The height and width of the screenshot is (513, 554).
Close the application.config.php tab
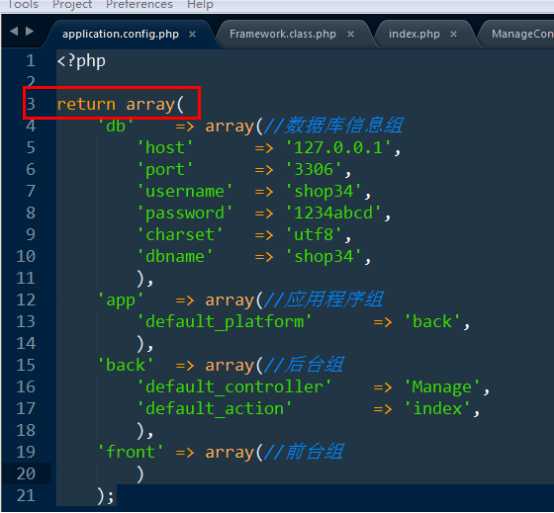tap(192, 34)
